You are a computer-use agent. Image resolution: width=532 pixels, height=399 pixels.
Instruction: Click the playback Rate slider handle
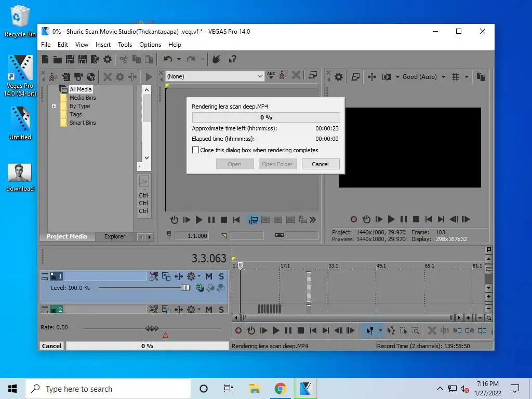[x=152, y=328]
